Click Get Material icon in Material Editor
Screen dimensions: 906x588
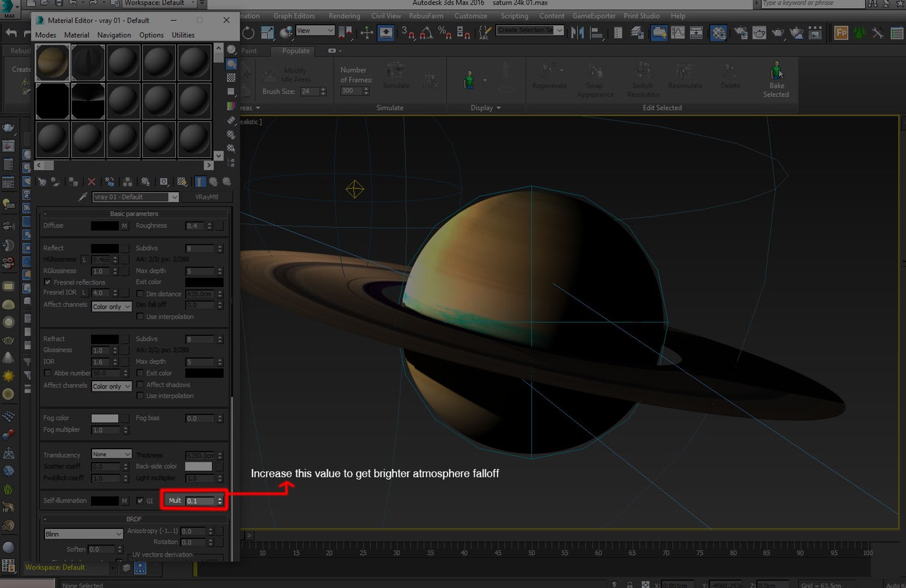click(x=42, y=182)
